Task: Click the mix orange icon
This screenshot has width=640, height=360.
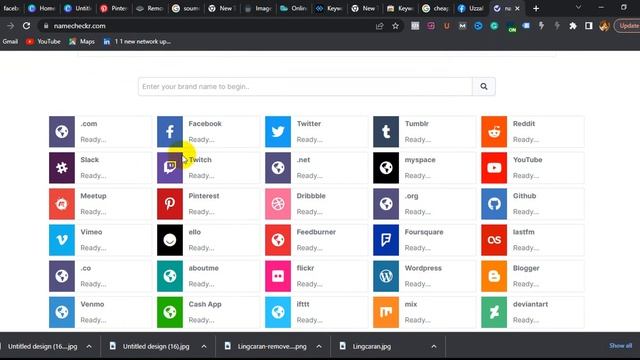Action: pyautogui.click(x=386, y=312)
